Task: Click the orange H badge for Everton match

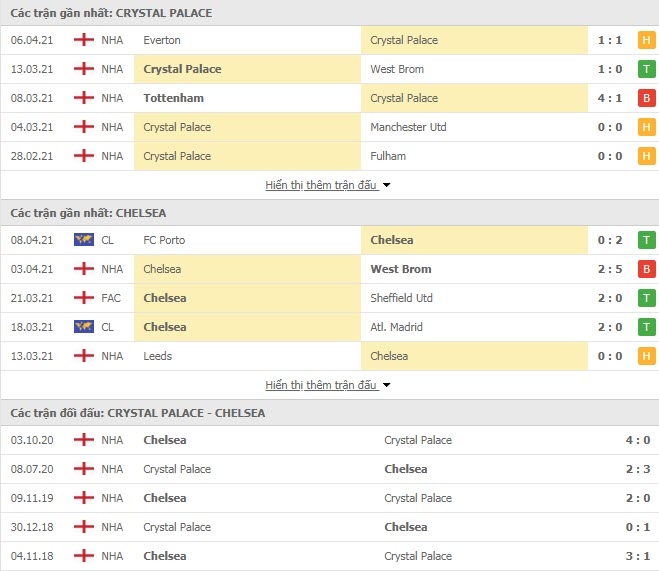Action: click(646, 40)
